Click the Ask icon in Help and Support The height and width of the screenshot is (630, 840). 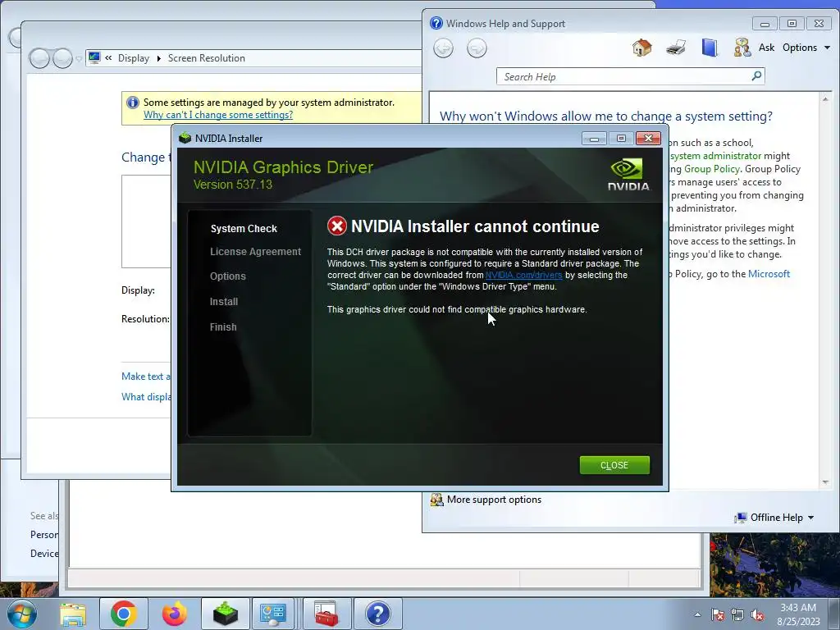click(742, 48)
